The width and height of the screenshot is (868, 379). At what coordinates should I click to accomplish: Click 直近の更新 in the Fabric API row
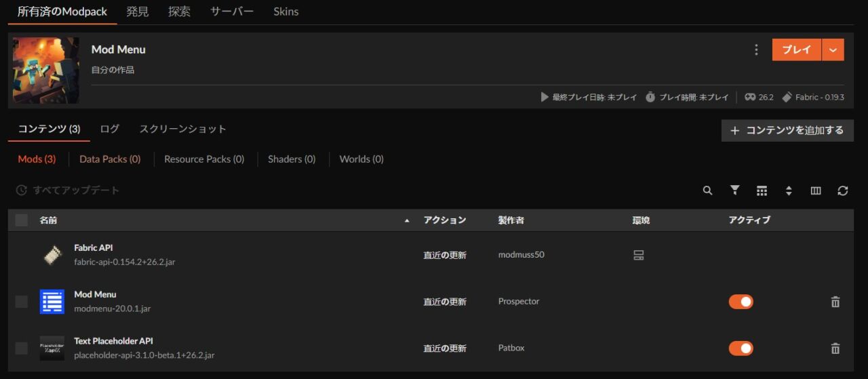coord(445,255)
